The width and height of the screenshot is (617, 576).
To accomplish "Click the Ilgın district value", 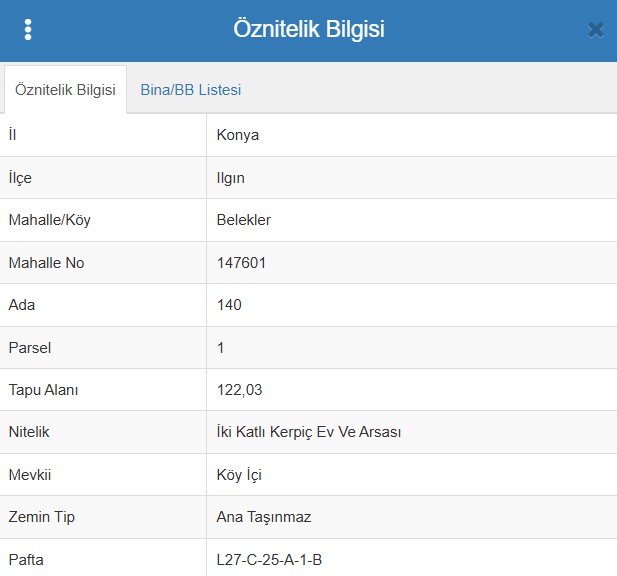I will pos(231,178).
